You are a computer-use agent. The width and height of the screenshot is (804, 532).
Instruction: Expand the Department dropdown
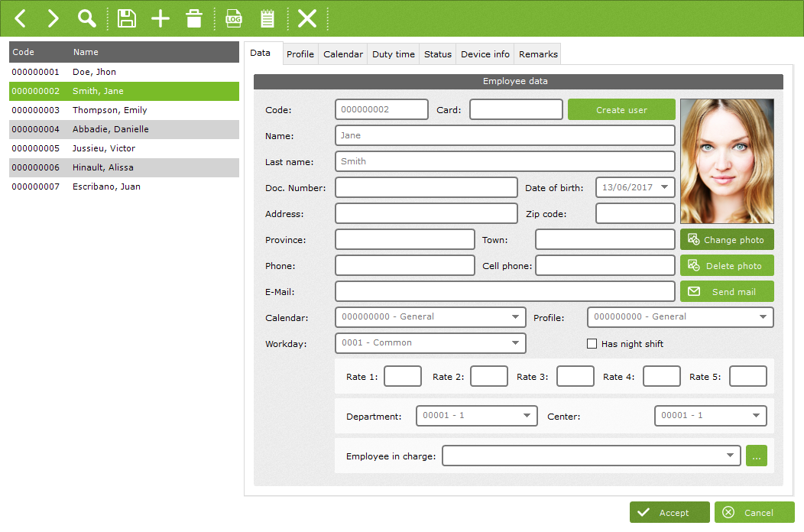click(527, 416)
